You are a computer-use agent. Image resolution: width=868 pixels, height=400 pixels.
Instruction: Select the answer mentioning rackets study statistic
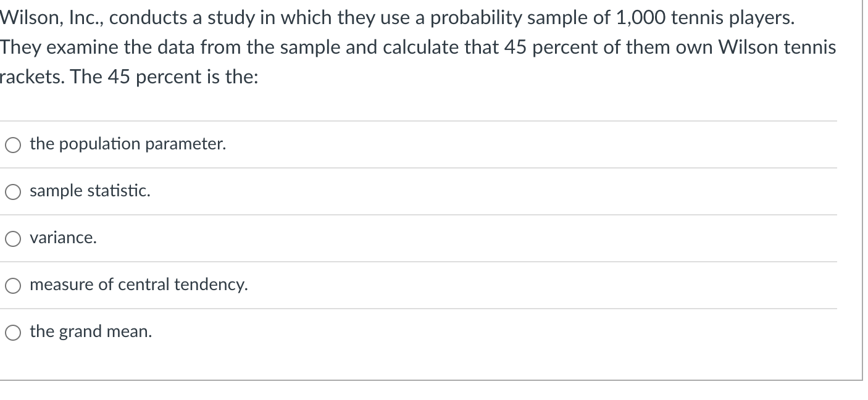90,191
